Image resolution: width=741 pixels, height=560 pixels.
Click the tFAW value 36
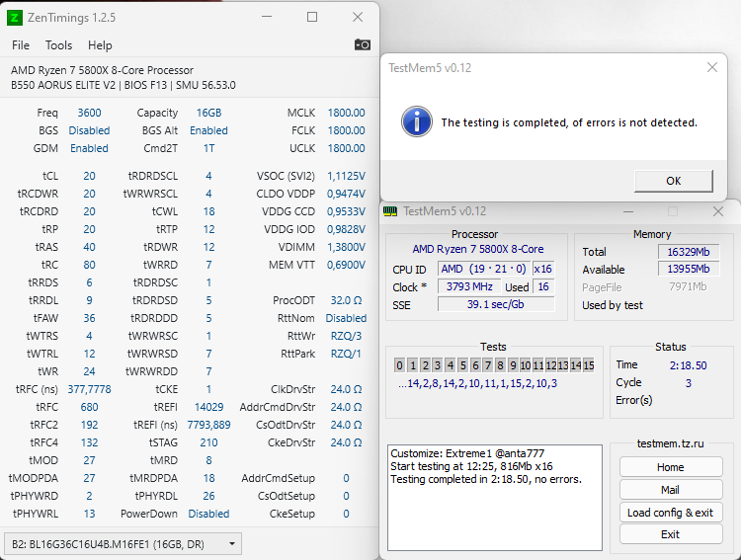[89, 318]
